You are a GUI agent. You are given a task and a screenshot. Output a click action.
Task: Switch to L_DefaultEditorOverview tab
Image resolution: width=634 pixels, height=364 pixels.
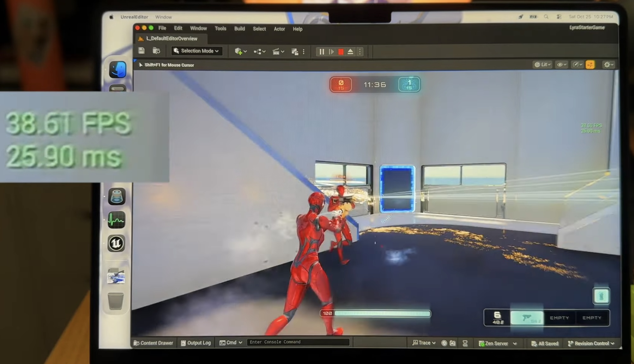pyautogui.click(x=171, y=39)
